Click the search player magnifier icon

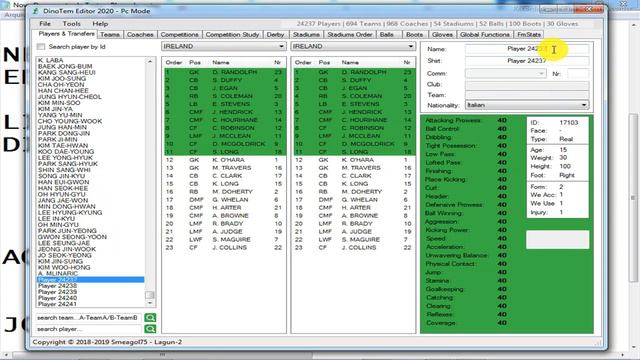[150, 329]
